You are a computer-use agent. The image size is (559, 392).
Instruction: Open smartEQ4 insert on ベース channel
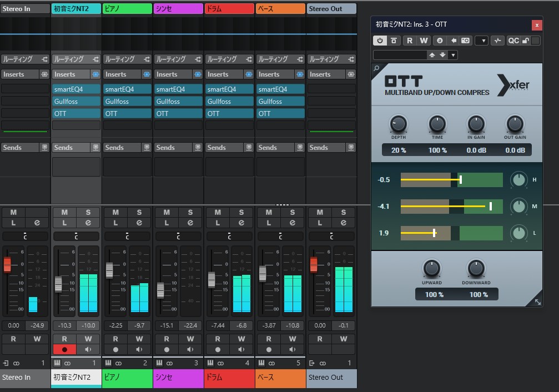[280, 89]
